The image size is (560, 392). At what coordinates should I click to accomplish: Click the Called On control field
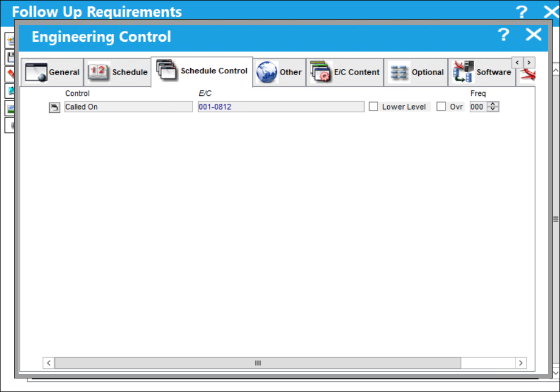coord(129,107)
